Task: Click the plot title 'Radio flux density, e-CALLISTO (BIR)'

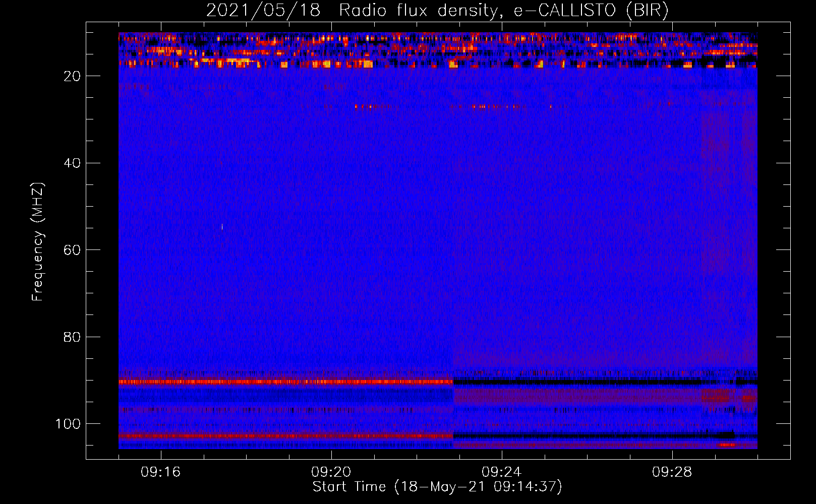Action: (x=503, y=11)
